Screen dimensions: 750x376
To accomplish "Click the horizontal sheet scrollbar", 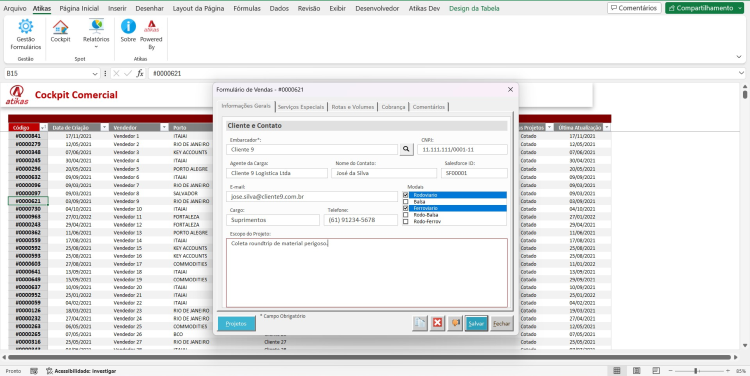I will [369, 357].
